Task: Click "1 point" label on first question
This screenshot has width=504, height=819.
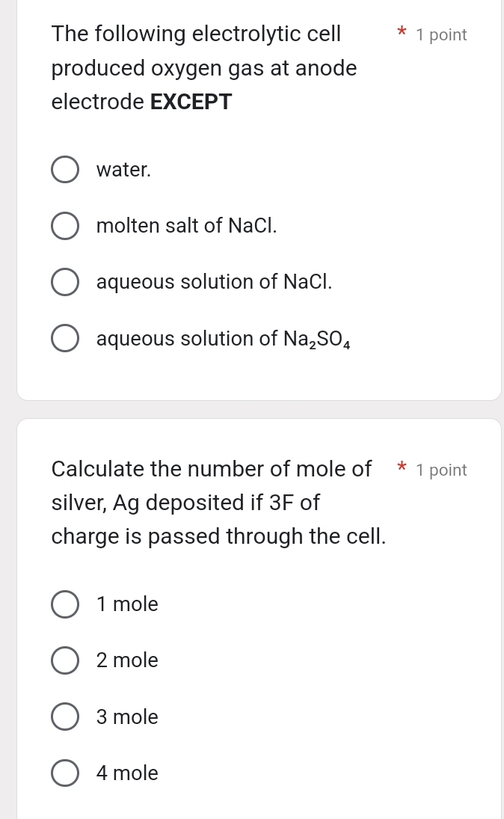Action: [x=441, y=34]
